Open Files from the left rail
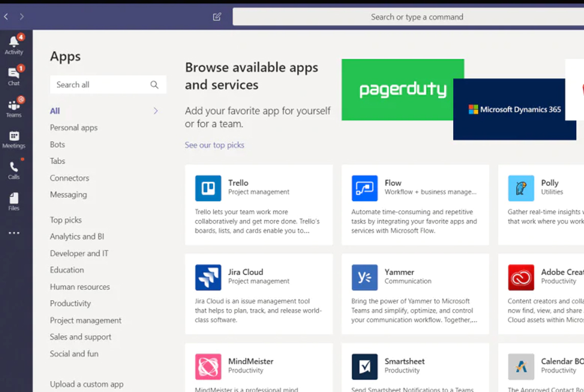The image size is (584, 392). [14, 202]
